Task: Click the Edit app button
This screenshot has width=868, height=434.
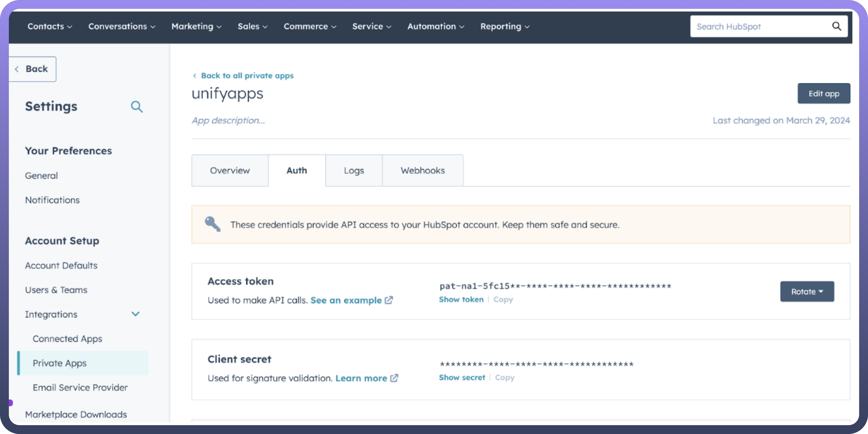Action: pos(823,94)
